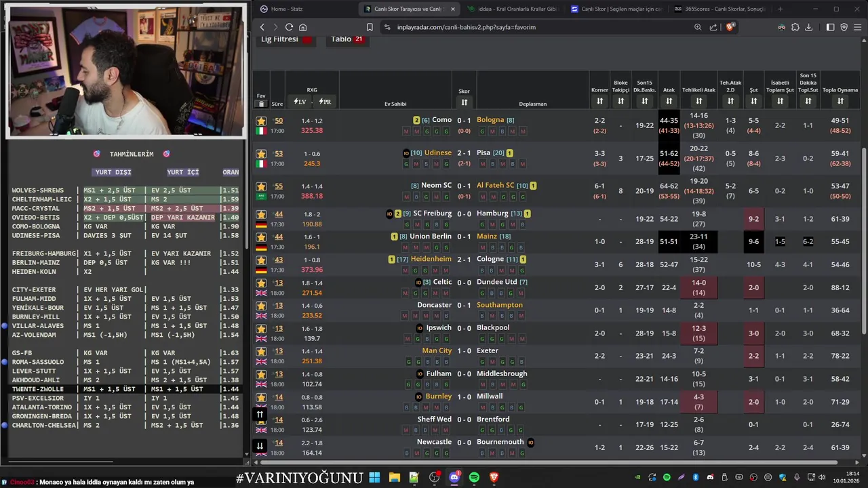Open Lig Filtresi filter
Image resolution: width=868 pixels, height=488 pixels.
(287, 39)
